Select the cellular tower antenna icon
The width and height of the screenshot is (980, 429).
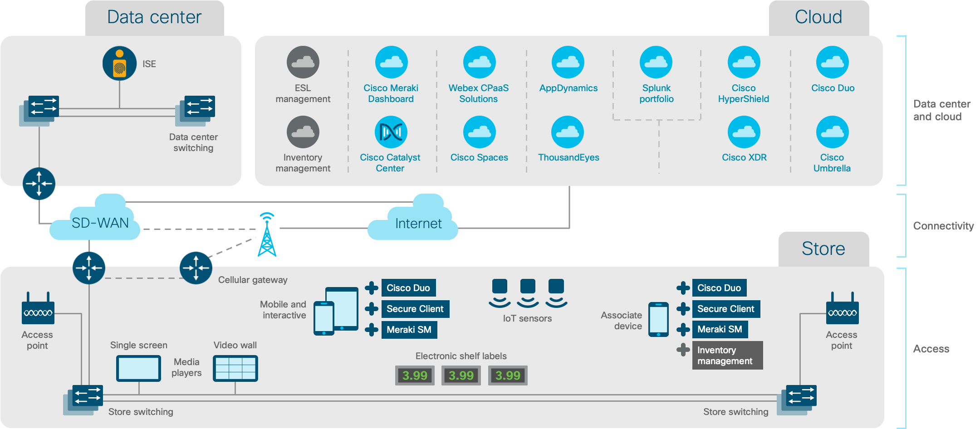(267, 234)
